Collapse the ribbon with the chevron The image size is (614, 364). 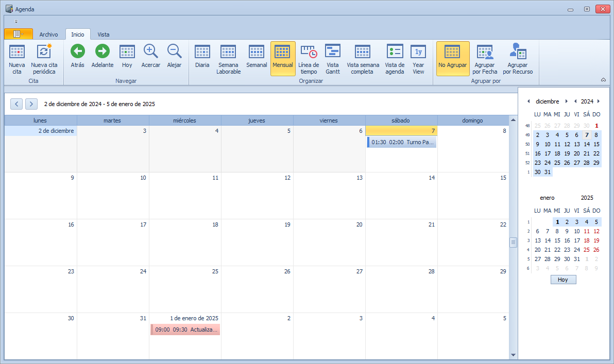[603, 80]
